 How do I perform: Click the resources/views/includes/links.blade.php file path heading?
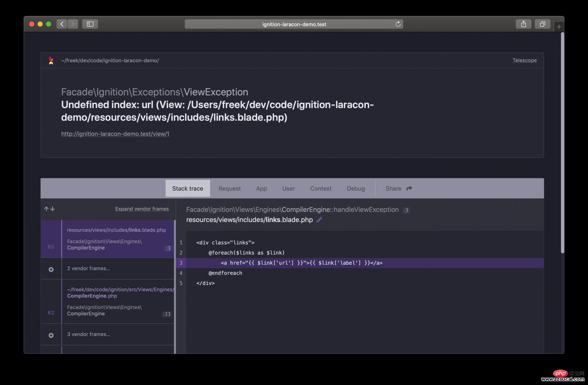(250, 220)
